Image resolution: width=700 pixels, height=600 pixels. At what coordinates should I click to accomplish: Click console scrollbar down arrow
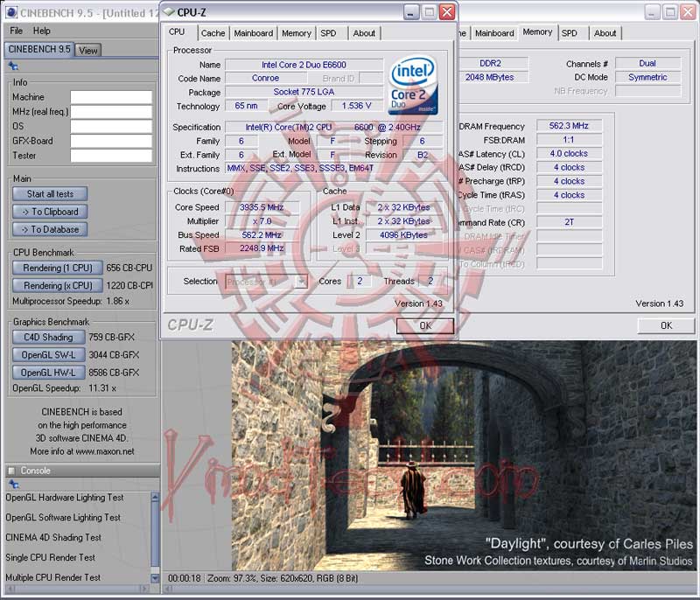point(155,578)
